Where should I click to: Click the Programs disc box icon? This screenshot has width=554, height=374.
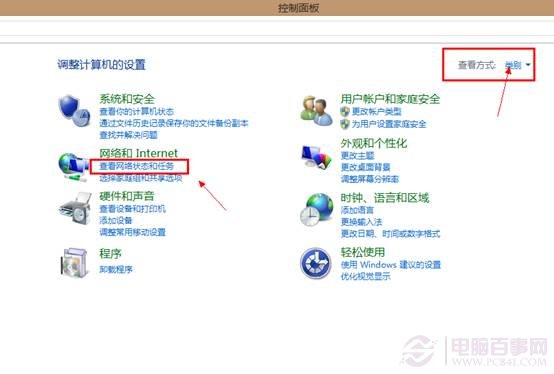[74, 263]
